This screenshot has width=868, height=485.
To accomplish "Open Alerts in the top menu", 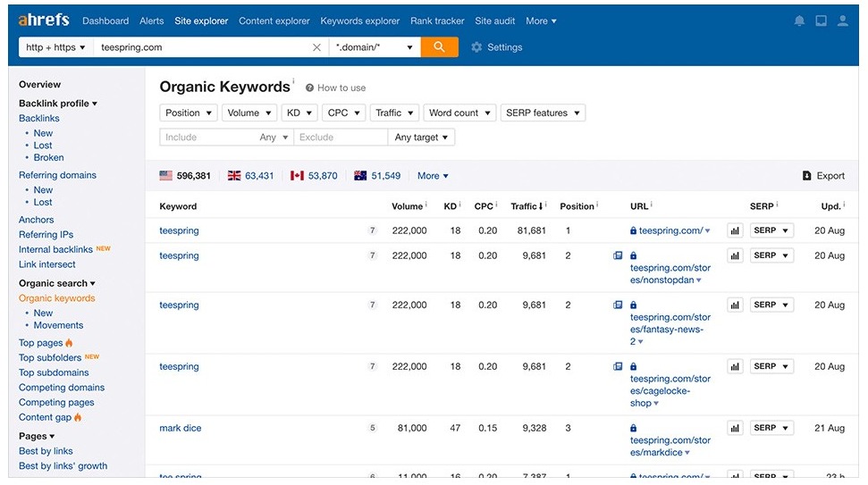I will coord(152,21).
